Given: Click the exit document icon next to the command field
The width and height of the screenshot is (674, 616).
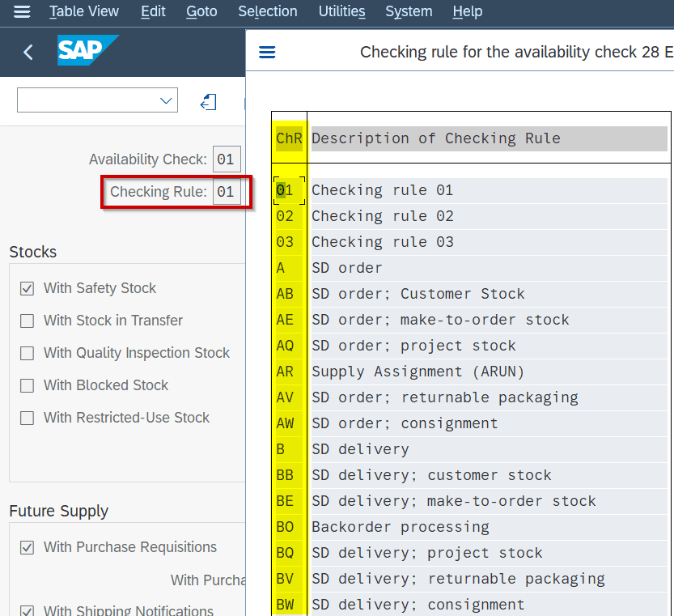Looking at the screenshot, I should click(209, 102).
